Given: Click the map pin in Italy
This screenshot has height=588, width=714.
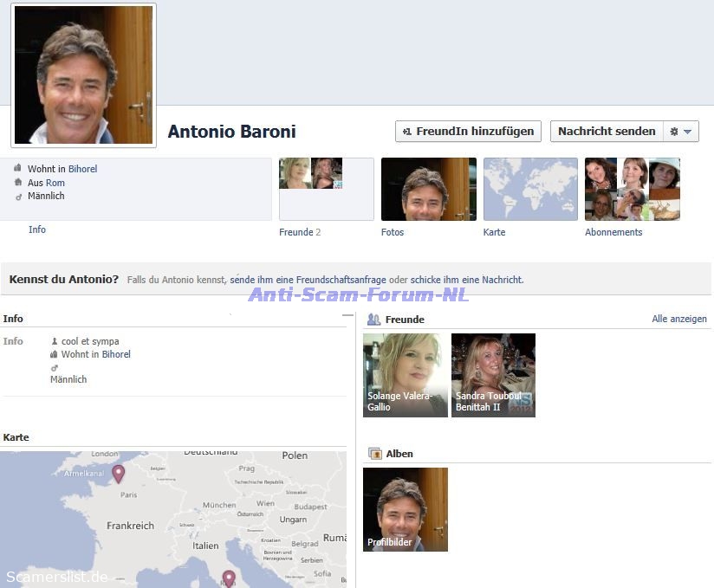Looking at the screenshot, I should coord(229,578).
